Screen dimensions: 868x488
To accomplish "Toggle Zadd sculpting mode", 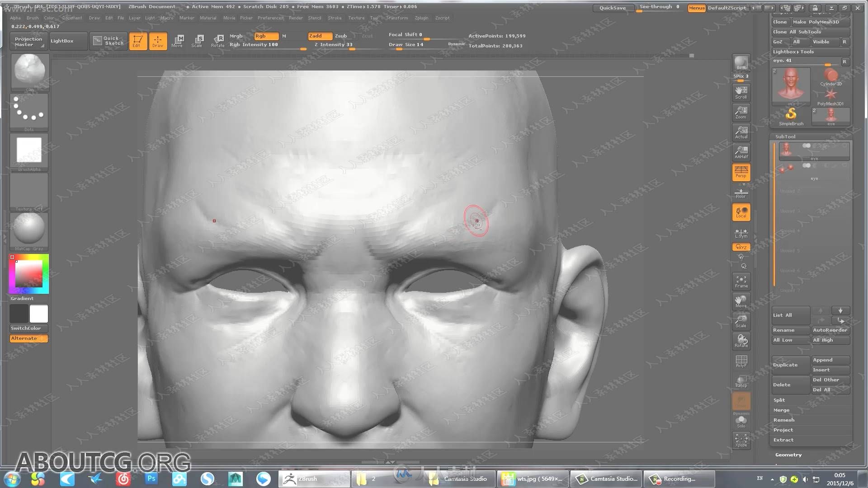I will click(x=316, y=36).
